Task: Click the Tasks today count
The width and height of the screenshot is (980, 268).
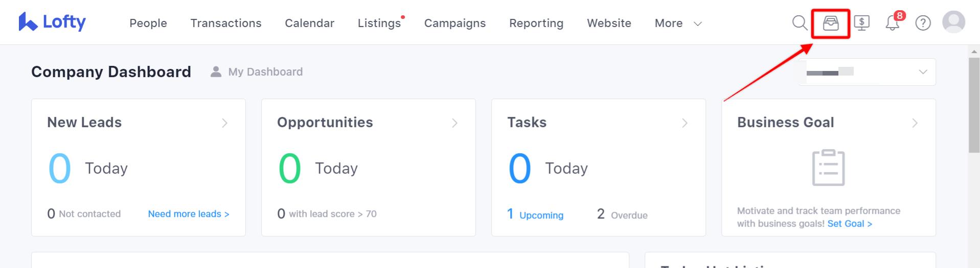Action: tap(519, 168)
